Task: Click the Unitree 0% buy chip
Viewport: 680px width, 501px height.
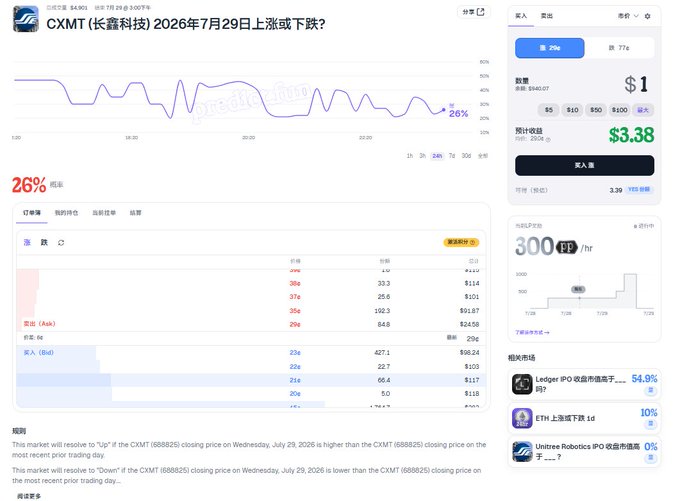Action: pyautogui.click(x=651, y=458)
